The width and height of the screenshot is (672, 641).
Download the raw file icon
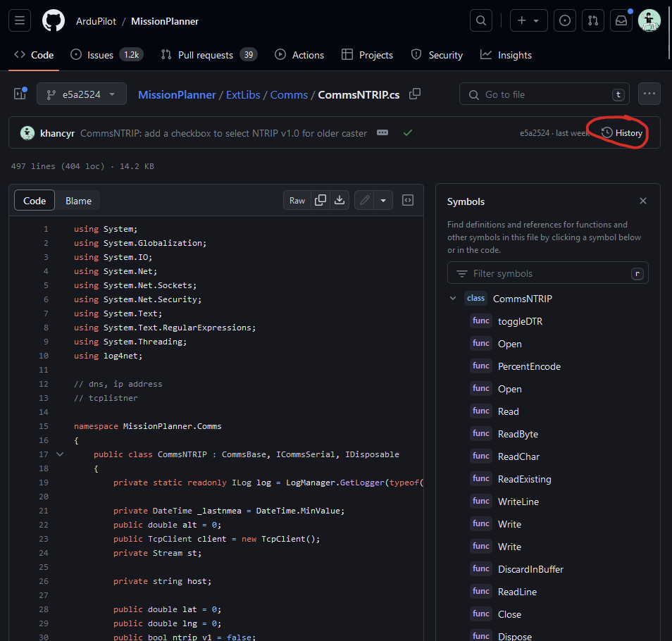(340, 200)
